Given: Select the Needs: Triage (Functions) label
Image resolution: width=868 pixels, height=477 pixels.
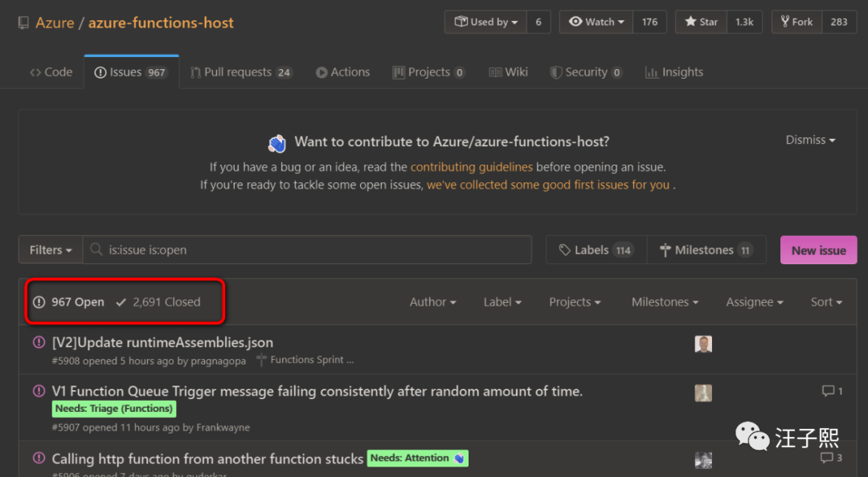Looking at the screenshot, I should [x=114, y=409].
